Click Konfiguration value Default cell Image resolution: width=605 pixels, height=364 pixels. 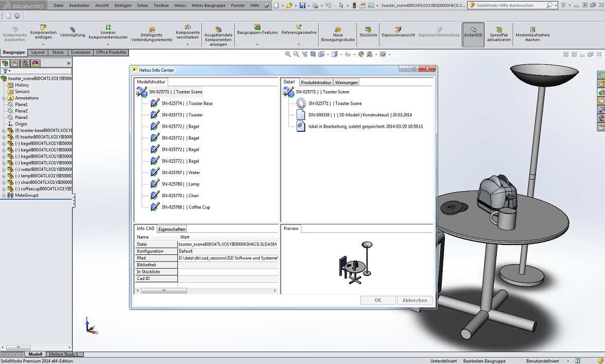[228, 251]
